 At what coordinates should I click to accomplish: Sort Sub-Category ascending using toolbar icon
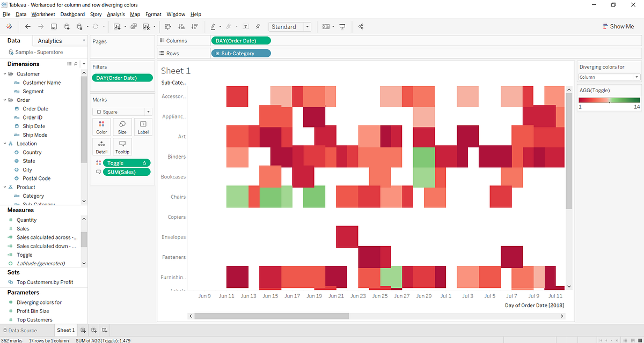pyautogui.click(x=181, y=26)
